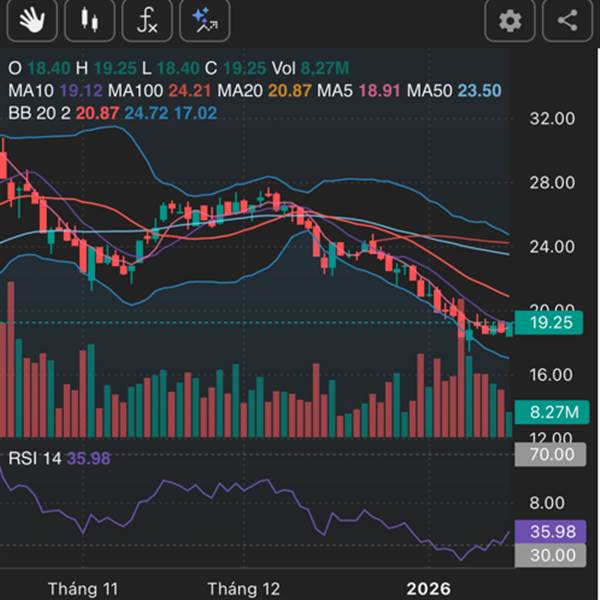Open the AI sparkle trend analysis button
Viewport: 600px width, 600px height.
(205, 20)
